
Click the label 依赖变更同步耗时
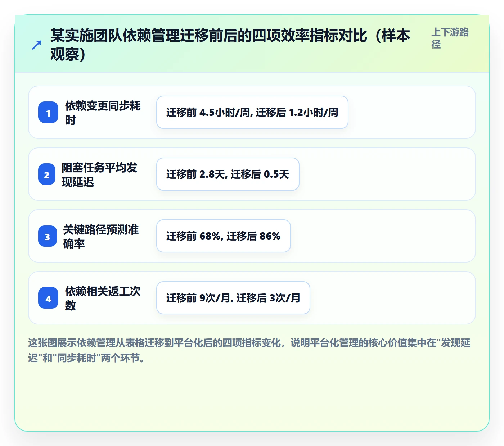pos(103,113)
